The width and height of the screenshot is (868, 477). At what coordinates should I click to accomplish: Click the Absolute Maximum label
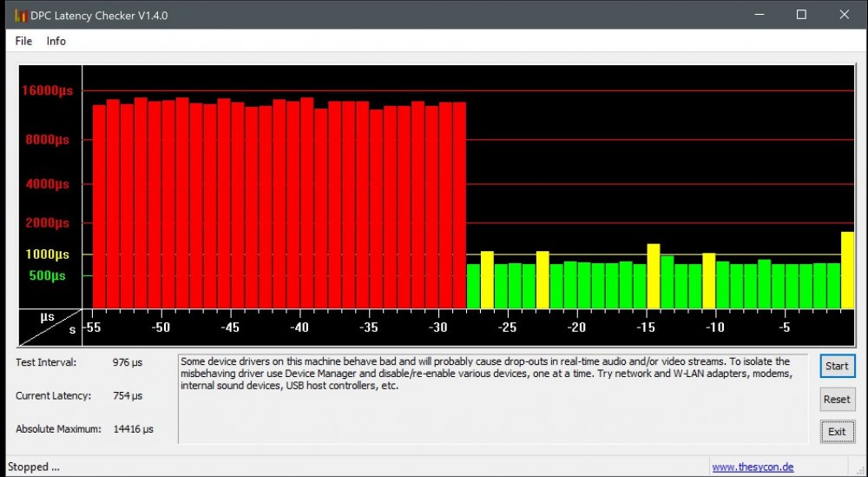coord(58,429)
